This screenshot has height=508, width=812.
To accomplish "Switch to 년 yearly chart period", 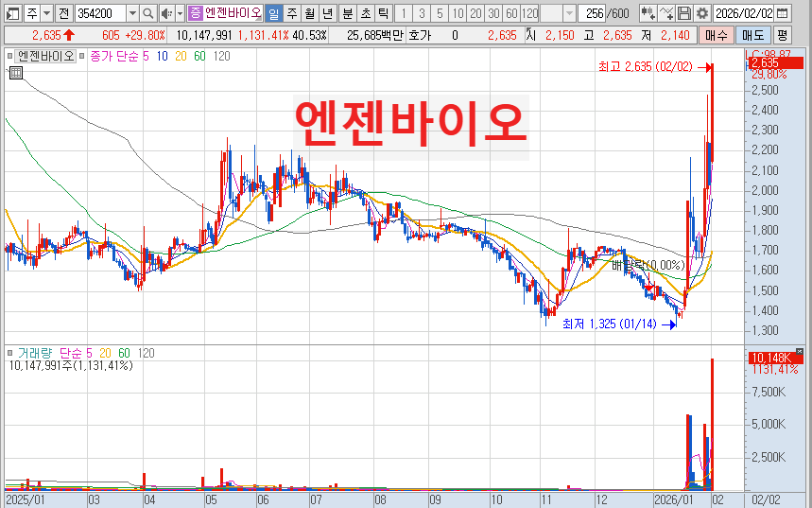I will click(x=327, y=13).
